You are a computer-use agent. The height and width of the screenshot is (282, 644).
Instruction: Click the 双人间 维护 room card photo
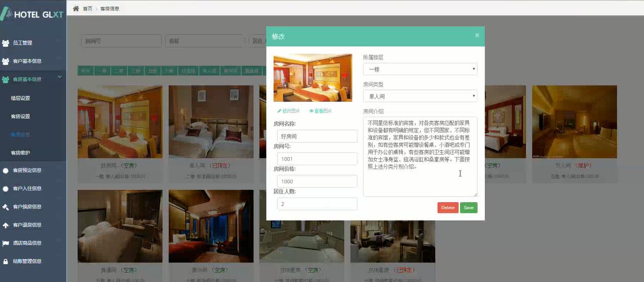click(574, 122)
